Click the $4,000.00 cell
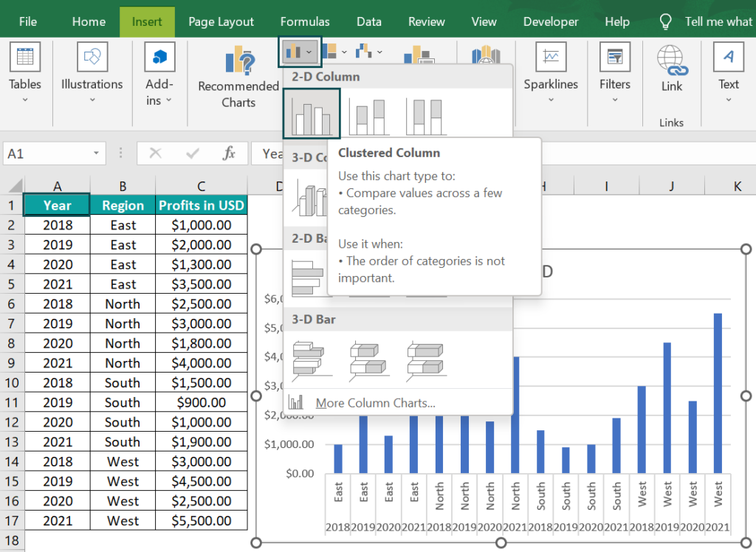Image resolution: width=756 pixels, height=552 pixels. click(x=201, y=363)
